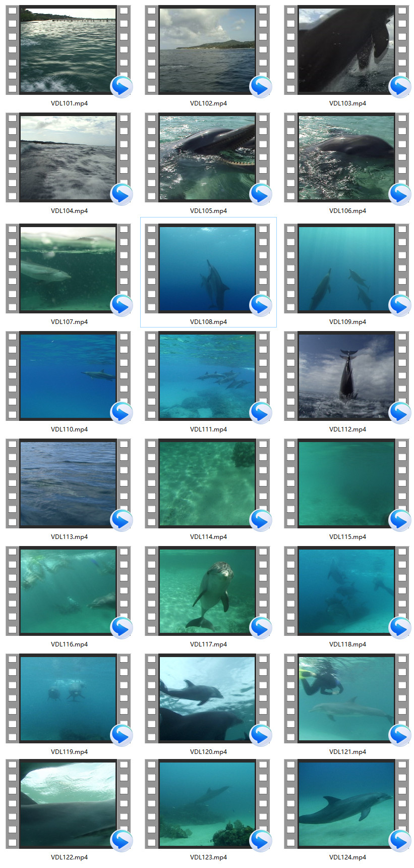Click the blue player badge on VDL120.mp4

pos(261,735)
